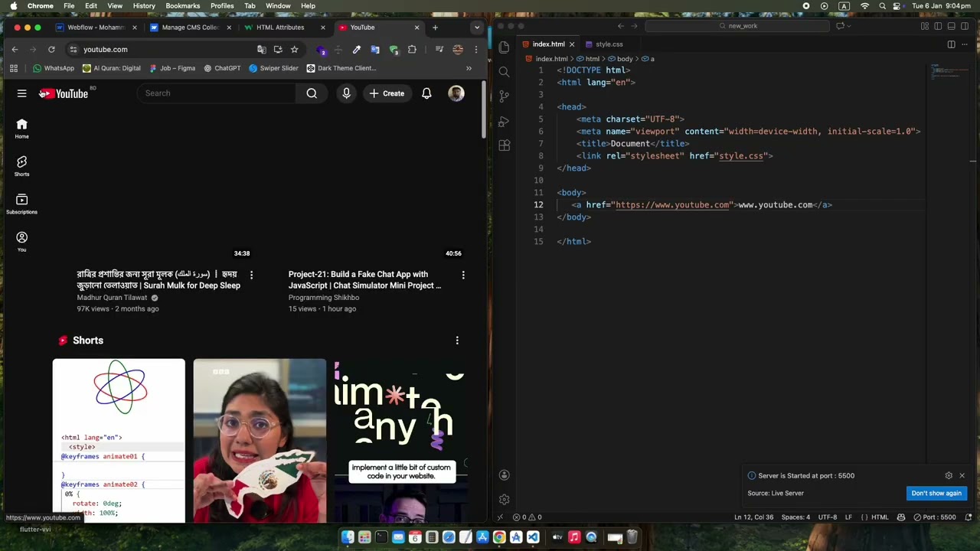Open the Chrome tab search dropdown arrow

[477, 28]
